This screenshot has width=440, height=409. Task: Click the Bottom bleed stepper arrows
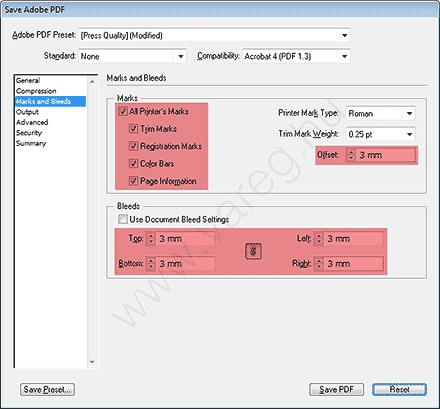coord(151,264)
